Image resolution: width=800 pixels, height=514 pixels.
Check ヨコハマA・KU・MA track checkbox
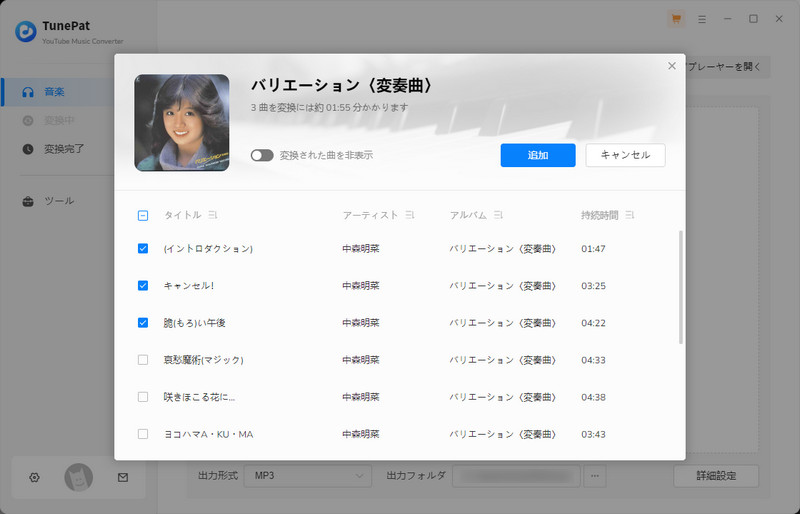click(x=143, y=434)
